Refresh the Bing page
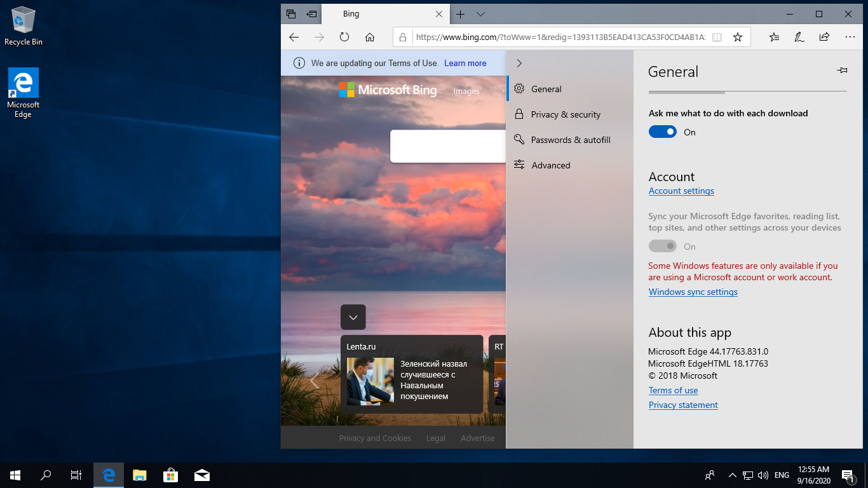Image resolution: width=868 pixels, height=488 pixels. pyautogui.click(x=344, y=37)
